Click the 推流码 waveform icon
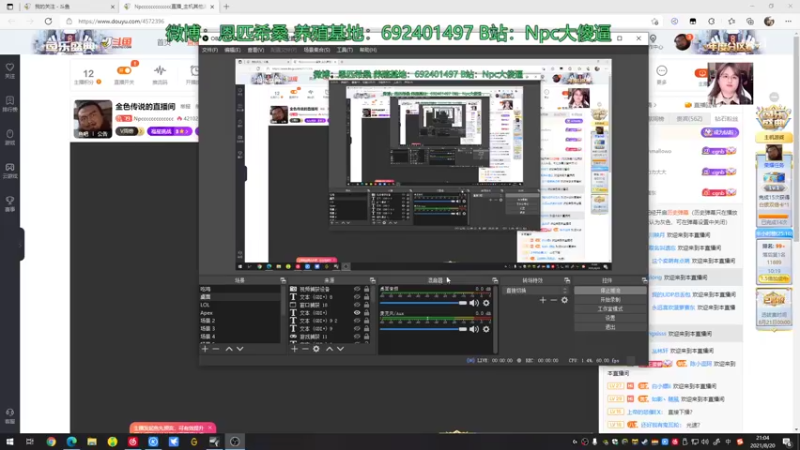800x450 pixels. (160, 74)
